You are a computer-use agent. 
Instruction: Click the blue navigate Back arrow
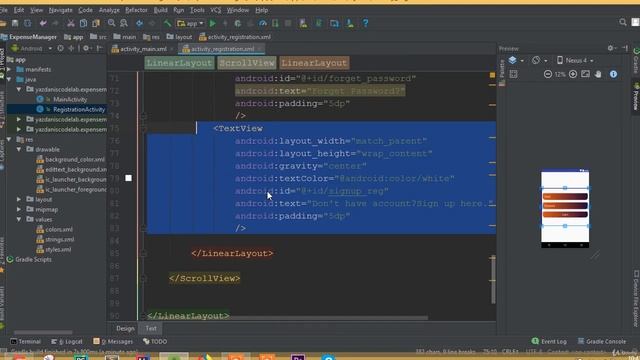[139, 24]
